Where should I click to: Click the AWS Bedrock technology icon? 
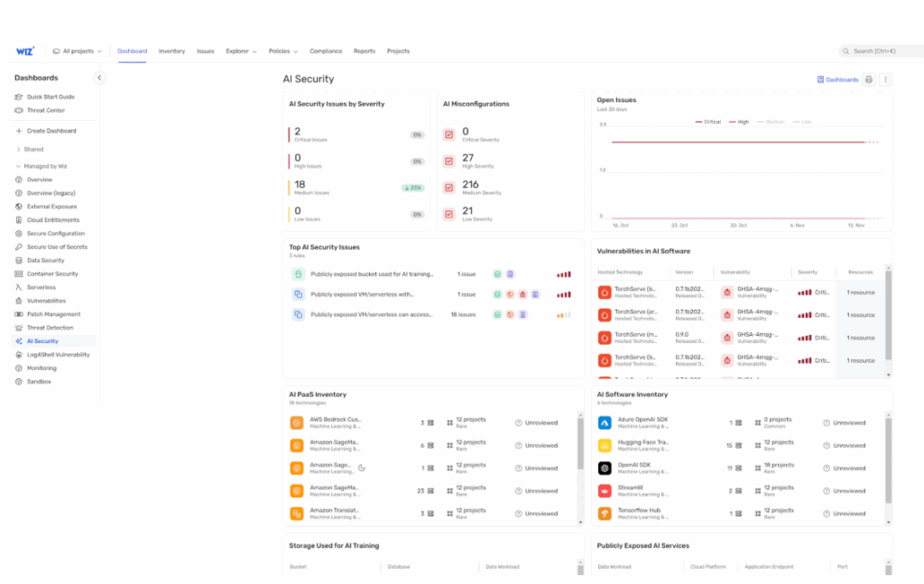[x=297, y=422]
